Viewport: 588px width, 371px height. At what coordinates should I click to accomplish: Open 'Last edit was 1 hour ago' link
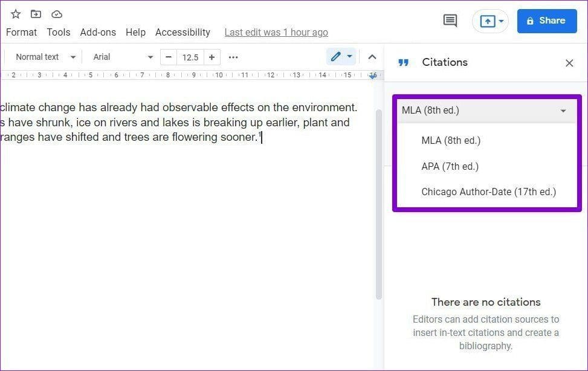coord(276,33)
